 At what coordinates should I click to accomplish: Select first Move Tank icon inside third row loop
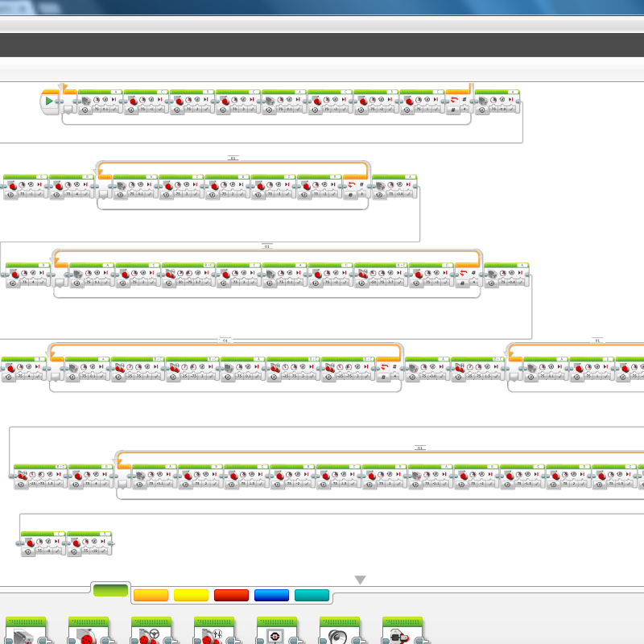(170, 274)
